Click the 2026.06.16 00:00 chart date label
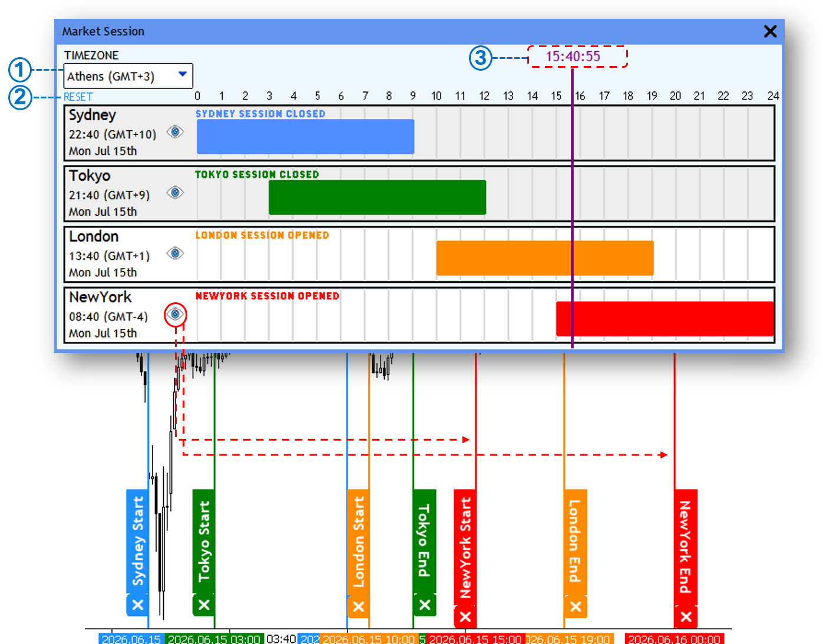The image size is (823, 644). click(674, 639)
